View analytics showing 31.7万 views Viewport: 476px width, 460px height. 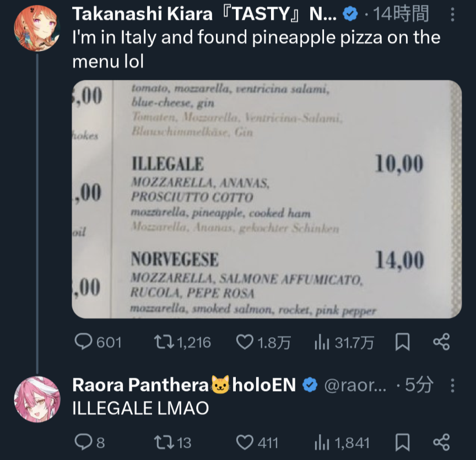pos(344,342)
